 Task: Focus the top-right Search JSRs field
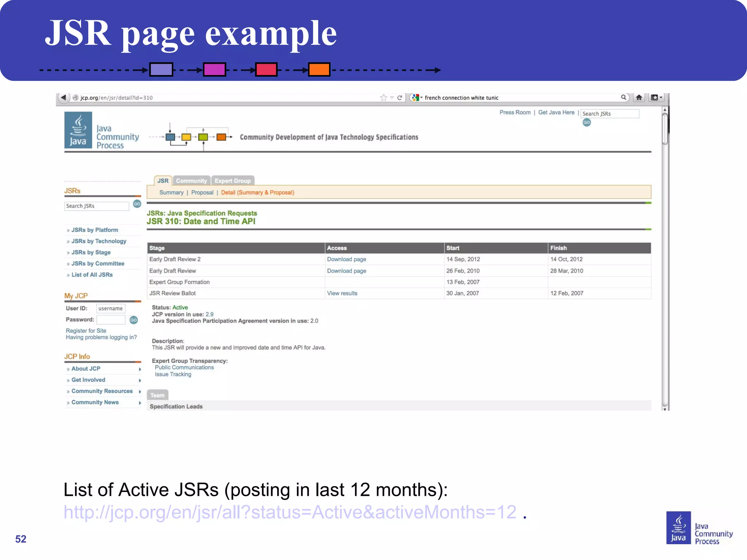tap(610, 114)
